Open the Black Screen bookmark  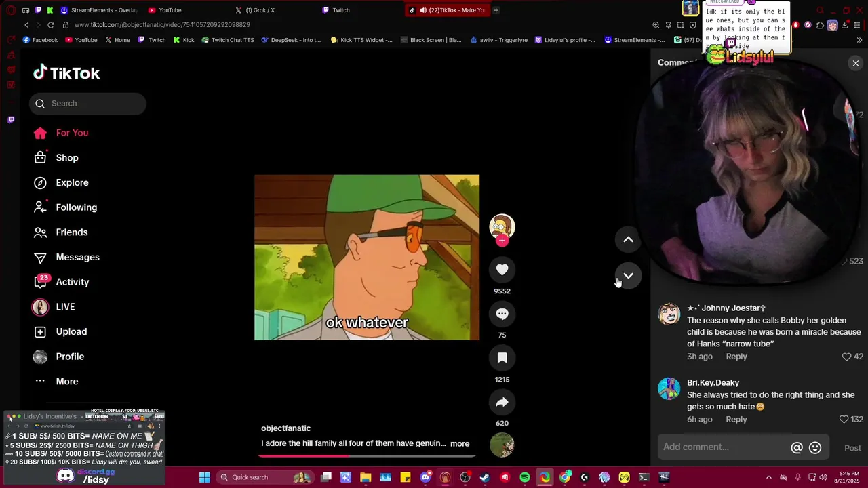tap(431, 40)
